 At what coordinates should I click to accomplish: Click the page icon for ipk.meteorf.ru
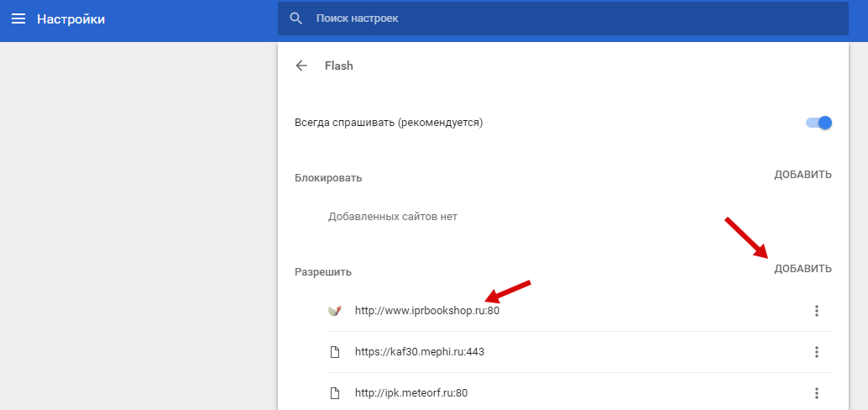click(x=335, y=393)
